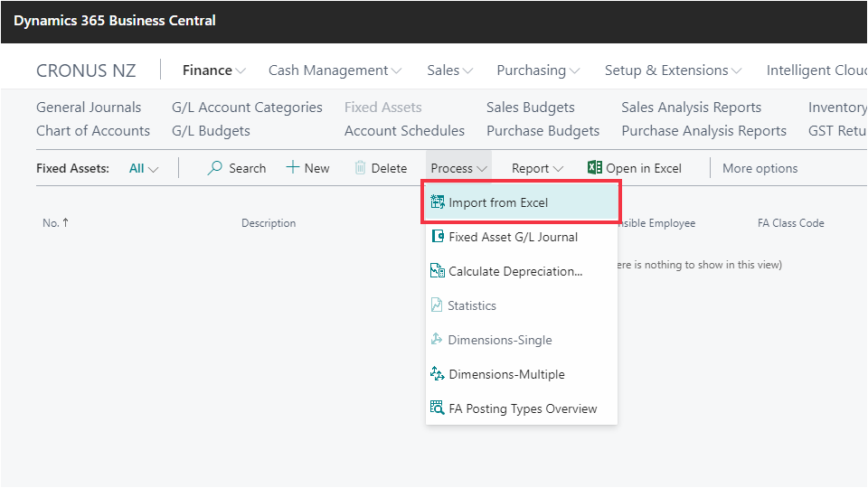This screenshot has width=868, height=488.
Task: Click the Calculate Depreciation icon
Action: click(x=438, y=271)
